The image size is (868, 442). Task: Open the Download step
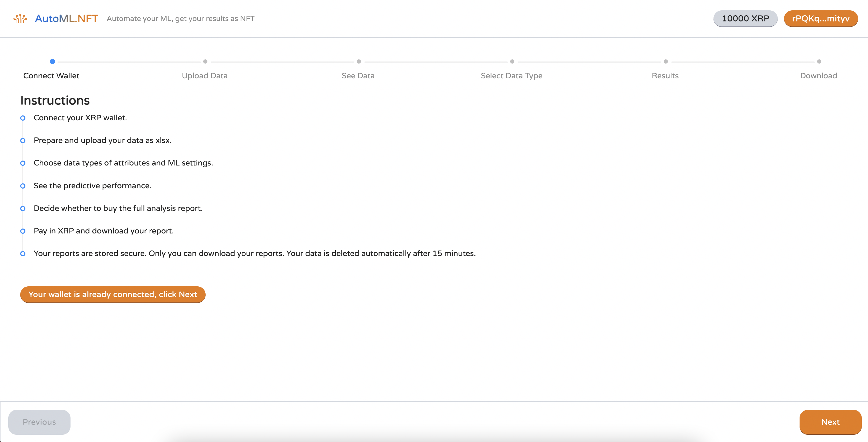tap(818, 75)
